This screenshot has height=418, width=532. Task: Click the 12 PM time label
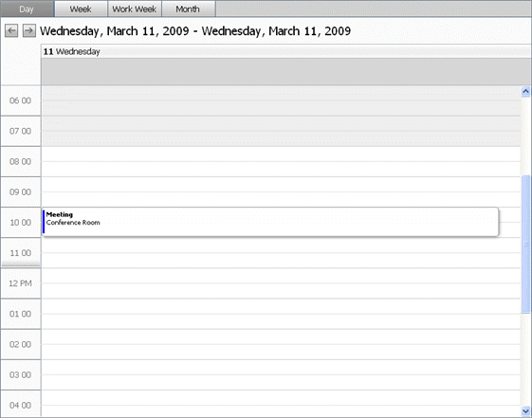click(20, 283)
